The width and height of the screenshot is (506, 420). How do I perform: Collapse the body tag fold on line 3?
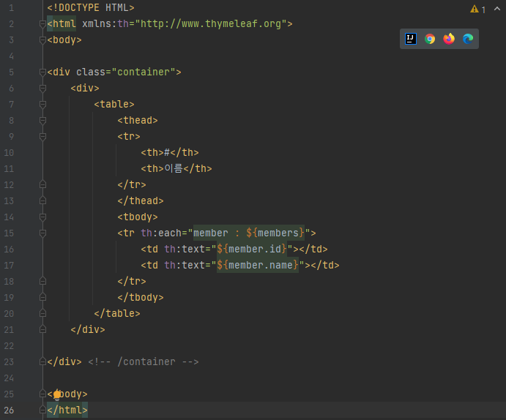42,40
